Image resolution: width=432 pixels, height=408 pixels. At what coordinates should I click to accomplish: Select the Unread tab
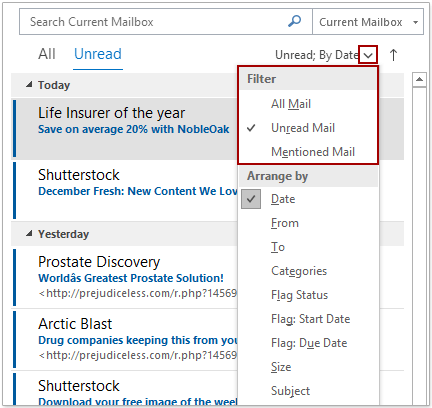coord(98,54)
